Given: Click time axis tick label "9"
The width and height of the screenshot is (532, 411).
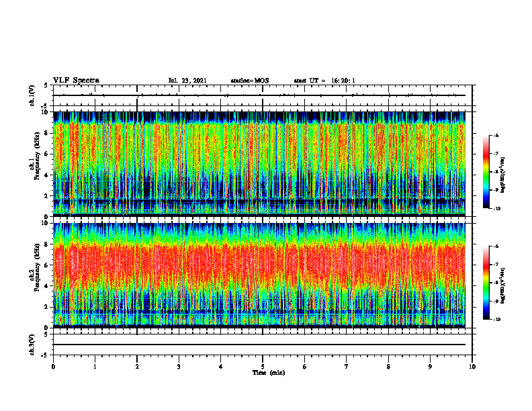Looking at the screenshot, I should [430, 367].
